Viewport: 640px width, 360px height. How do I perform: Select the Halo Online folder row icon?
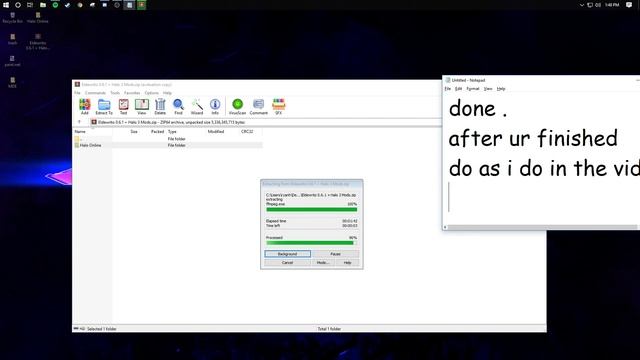[x=77, y=145]
